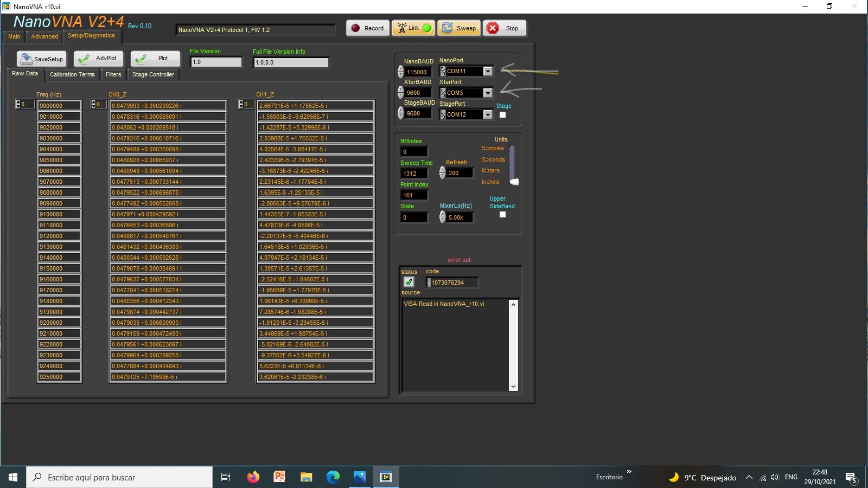868x488 pixels.
Task: Open Task View in taskbar
Action: click(x=226, y=477)
